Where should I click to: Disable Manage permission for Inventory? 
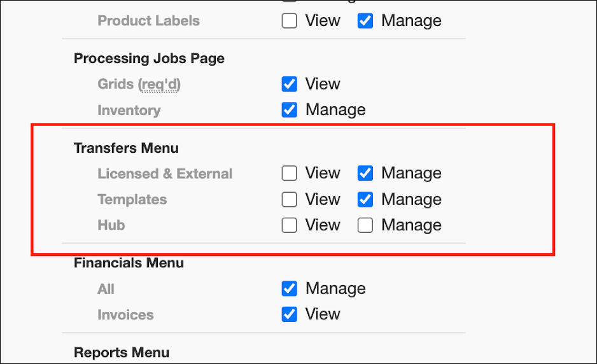pyautogui.click(x=290, y=110)
